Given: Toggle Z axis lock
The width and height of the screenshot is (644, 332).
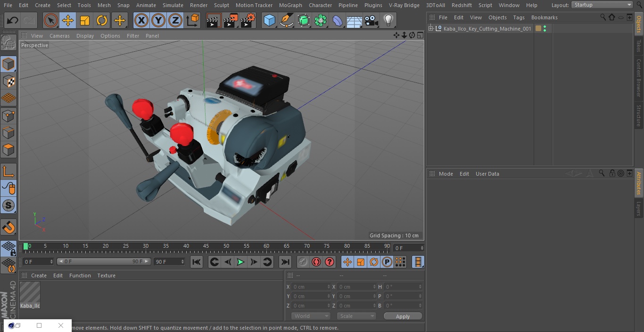Looking at the screenshot, I should coord(175,20).
